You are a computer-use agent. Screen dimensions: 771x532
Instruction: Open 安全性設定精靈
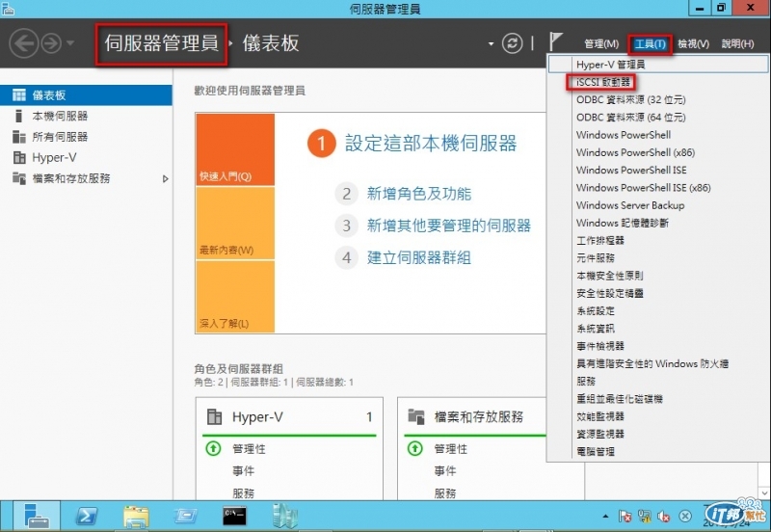tap(658, 294)
